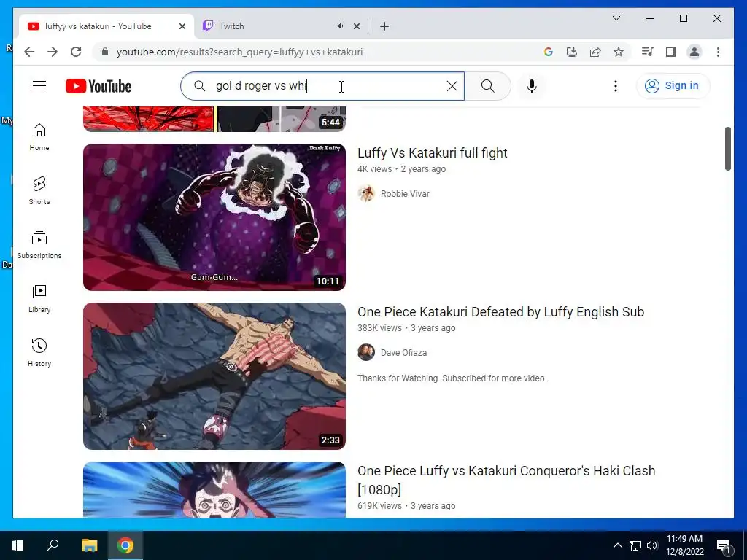The height and width of the screenshot is (560, 747).
Task: Open Conqueror's Haki Clash thumbnail
Action: pyautogui.click(x=214, y=489)
